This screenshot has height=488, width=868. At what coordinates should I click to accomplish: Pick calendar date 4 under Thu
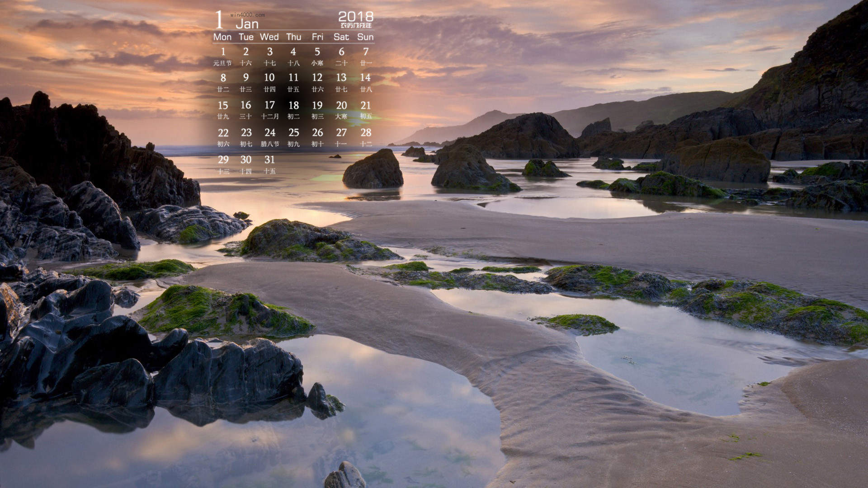pos(293,52)
